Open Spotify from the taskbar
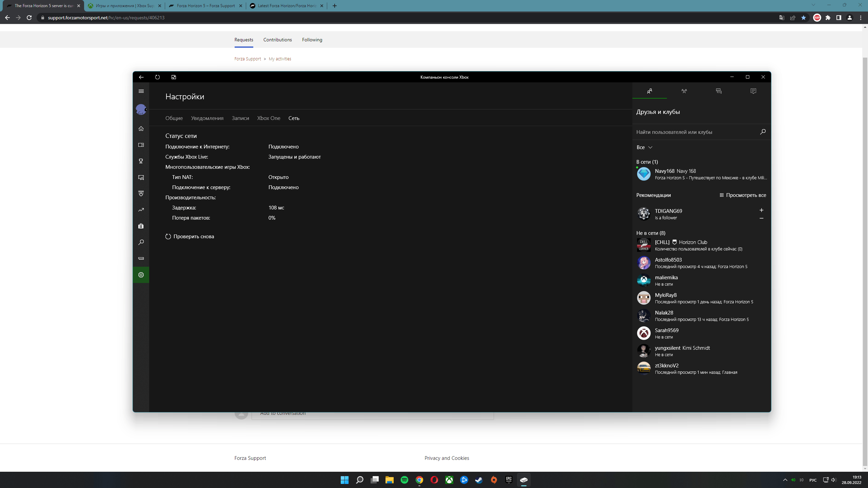868x488 pixels. pos(405,480)
